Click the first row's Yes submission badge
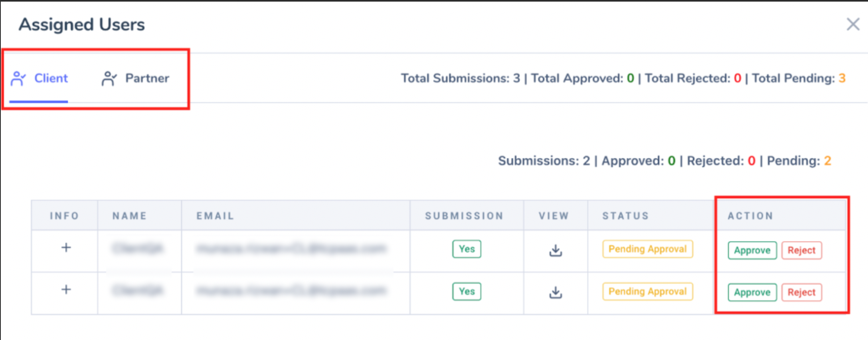Viewport: 868px width, 340px height. pyautogui.click(x=467, y=249)
